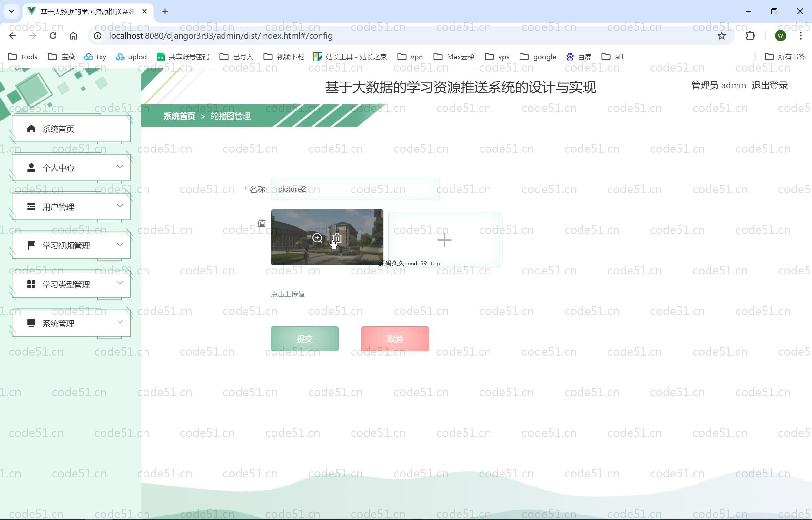Screen dimensions: 812x520
Task: Select the 系统管理 sidebar menu
Action: 71,323
